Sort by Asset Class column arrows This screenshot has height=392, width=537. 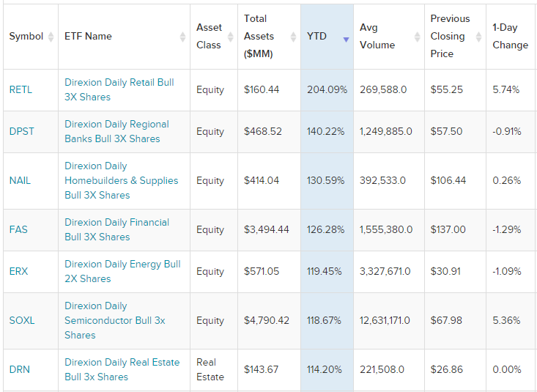(230, 37)
